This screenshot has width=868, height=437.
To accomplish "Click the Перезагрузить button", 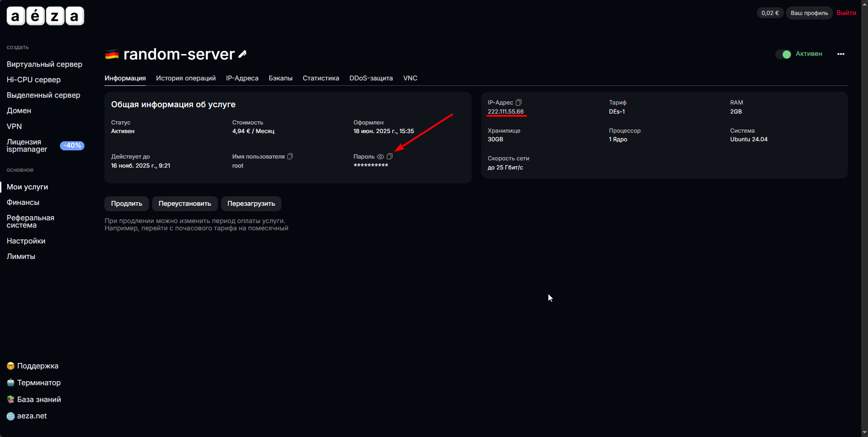I will click(251, 204).
